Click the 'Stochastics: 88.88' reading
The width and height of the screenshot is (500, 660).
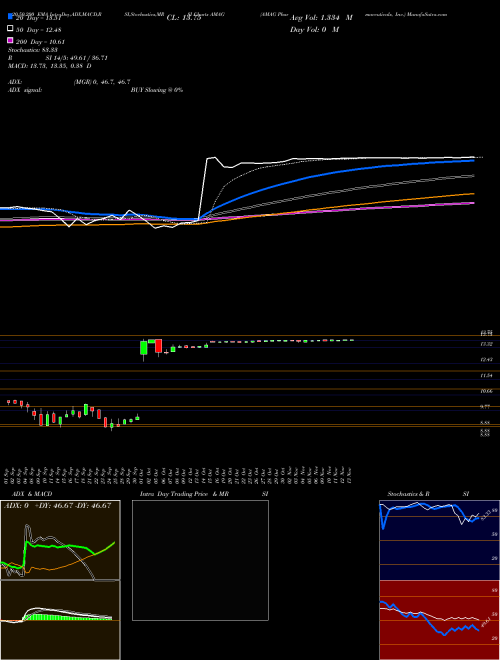(x=33, y=50)
